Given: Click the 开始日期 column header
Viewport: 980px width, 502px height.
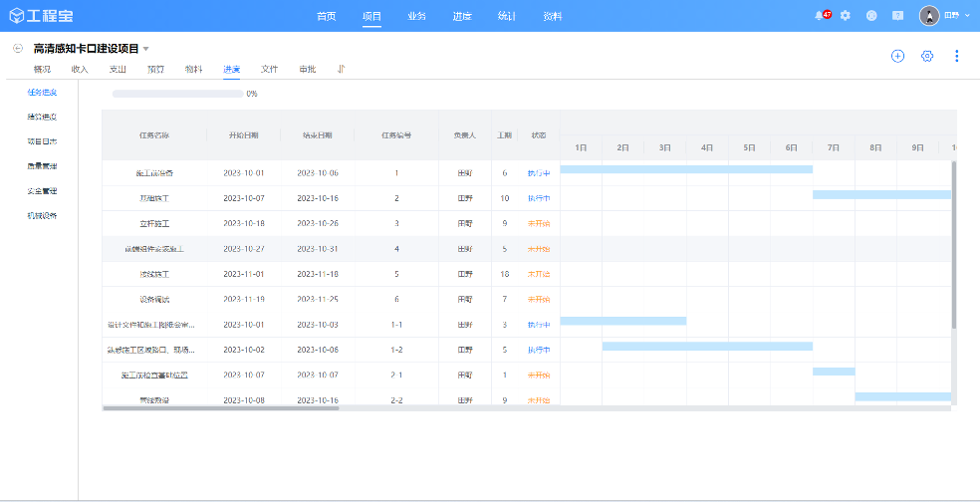Looking at the screenshot, I should pos(243,135).
